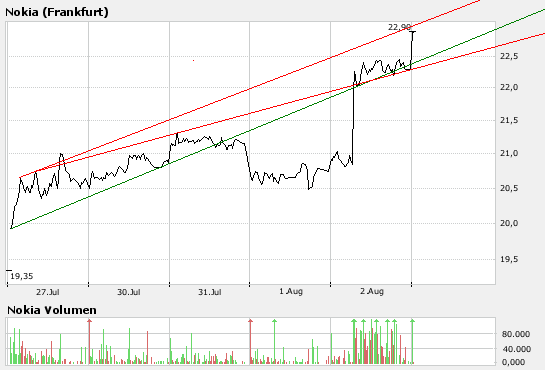Image resolution: width=545 pixels, height=384 pixels.
Task: Click the 20,0 price axis label
Action: (509, 223)
